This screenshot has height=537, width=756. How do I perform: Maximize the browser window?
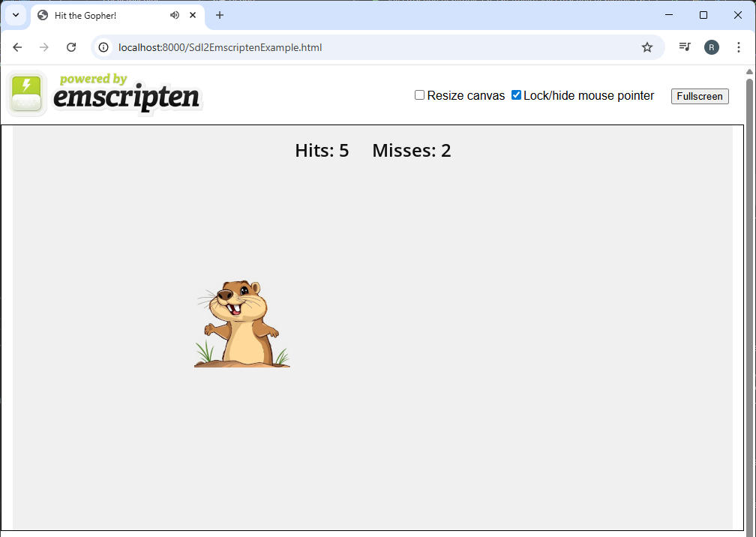click(703, 15)
